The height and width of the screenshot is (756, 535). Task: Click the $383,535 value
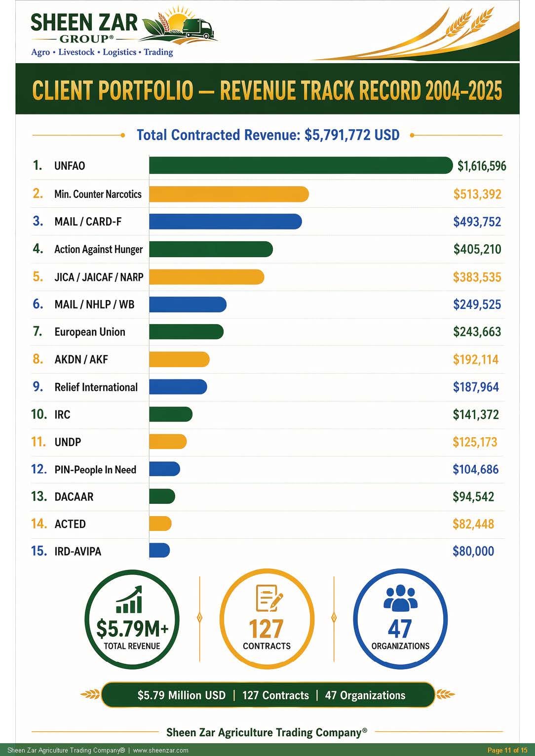(x=477, y=277)
